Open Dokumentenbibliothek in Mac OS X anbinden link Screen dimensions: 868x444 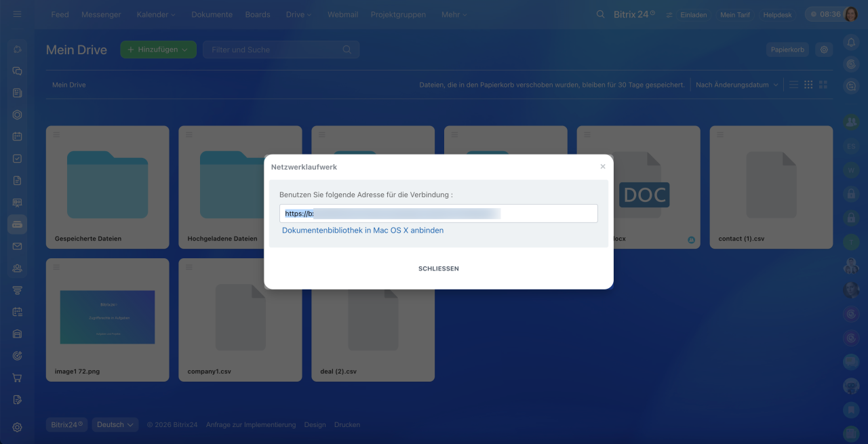point(363,230)
